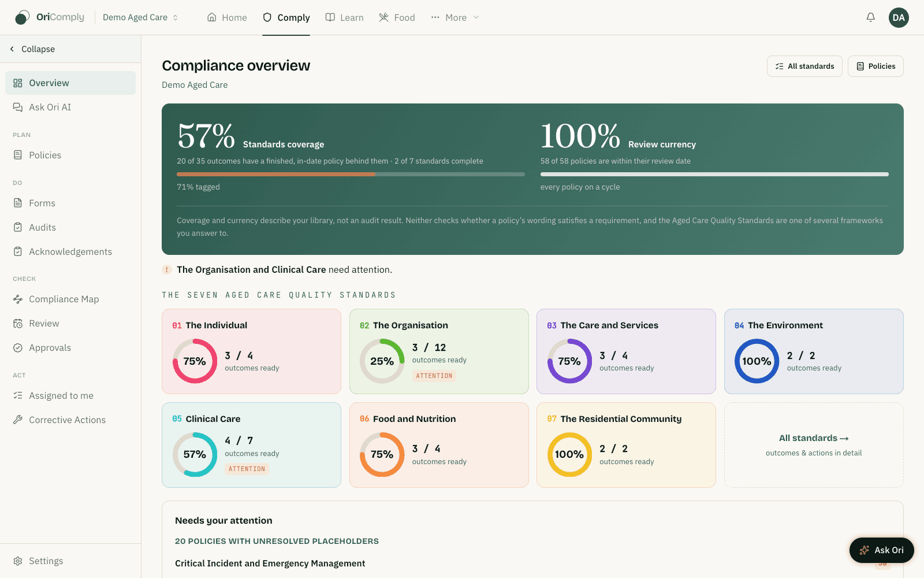This screenshot has height=578, width=924.
Task: Go to the Home tab
Action: coord(227,17)
